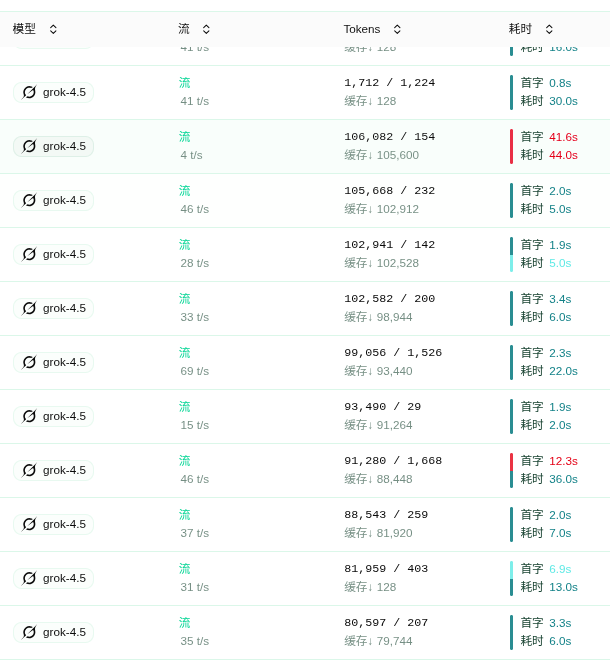Click cache value 缓存↓ 81,920
Image resolution: width=610 pixels, height=663 pixels.
click(x=378, y=533)
